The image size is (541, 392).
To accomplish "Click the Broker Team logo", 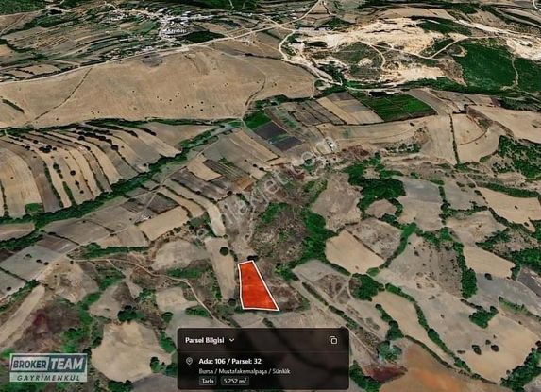I will click(x=48, y=367).
